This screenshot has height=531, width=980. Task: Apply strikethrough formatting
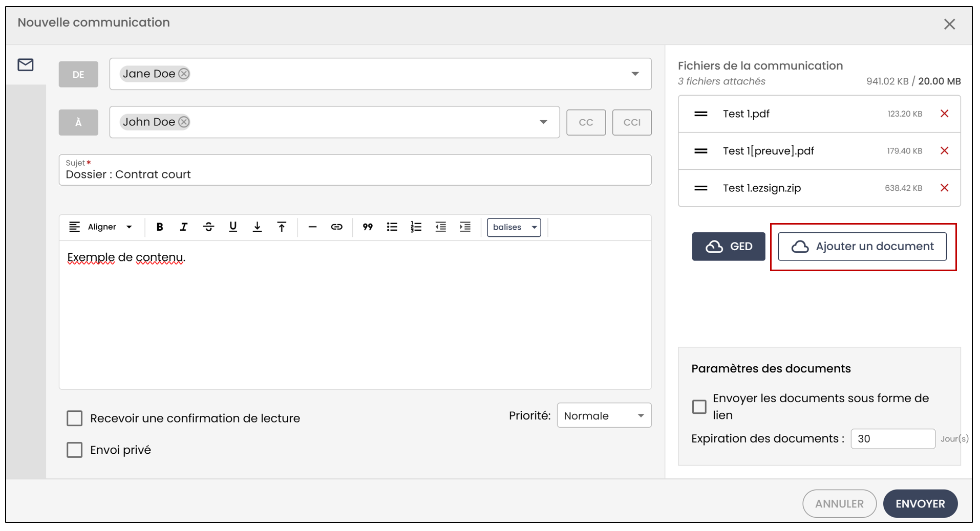(208, 227)
